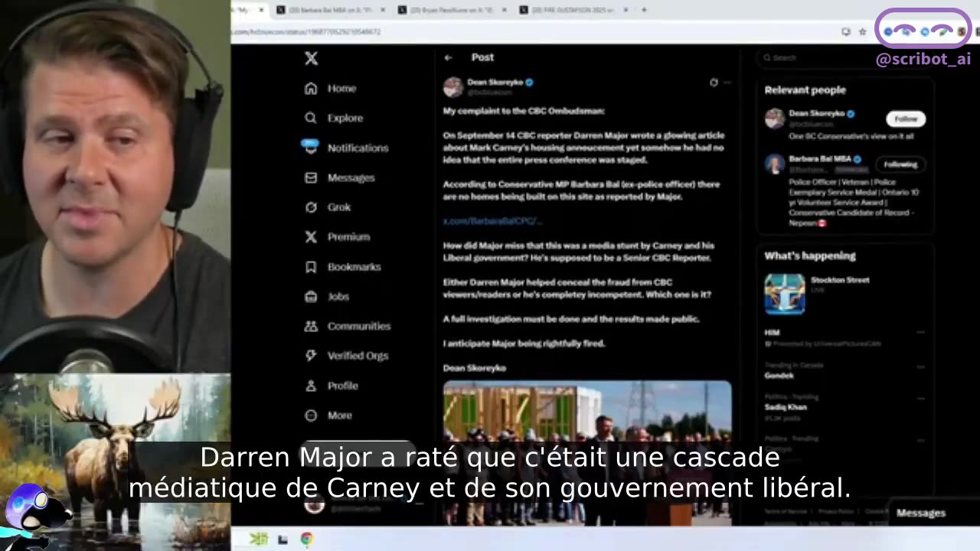Click the back arrow beside Post
This screenshot has height=551, width=980.
coord(449,57)
